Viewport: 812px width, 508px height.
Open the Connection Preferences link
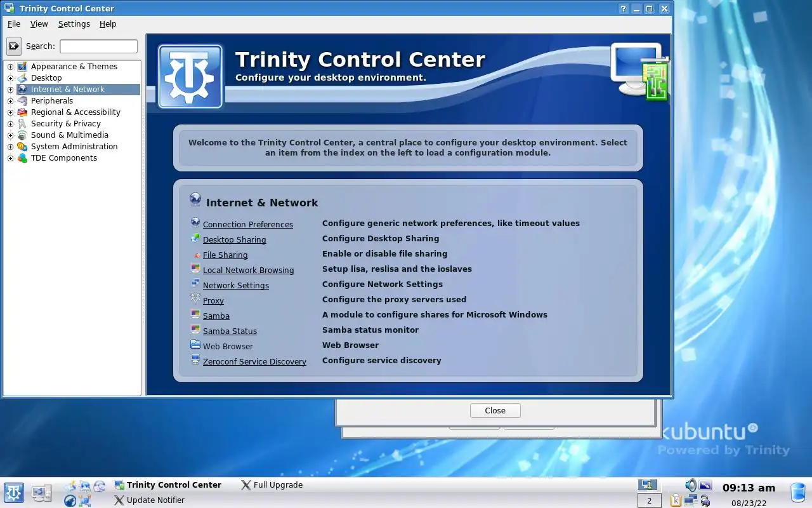point(248,224)
